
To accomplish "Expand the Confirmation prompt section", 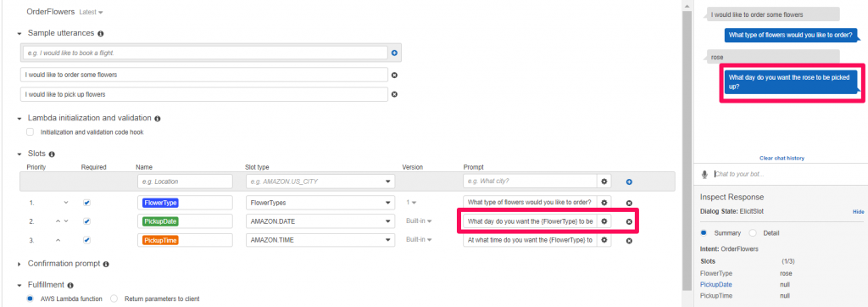I will pyautogui.click(x=19, y=264).
